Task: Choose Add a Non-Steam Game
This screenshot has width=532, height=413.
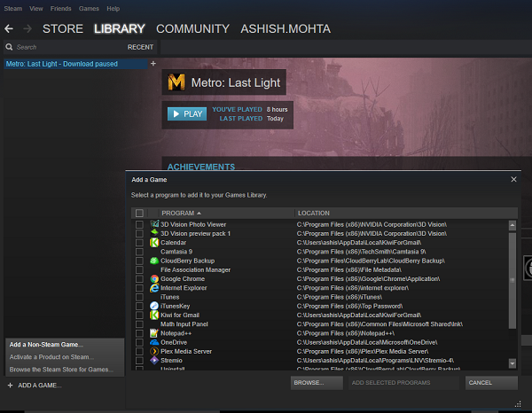Action: pos(46,345)
